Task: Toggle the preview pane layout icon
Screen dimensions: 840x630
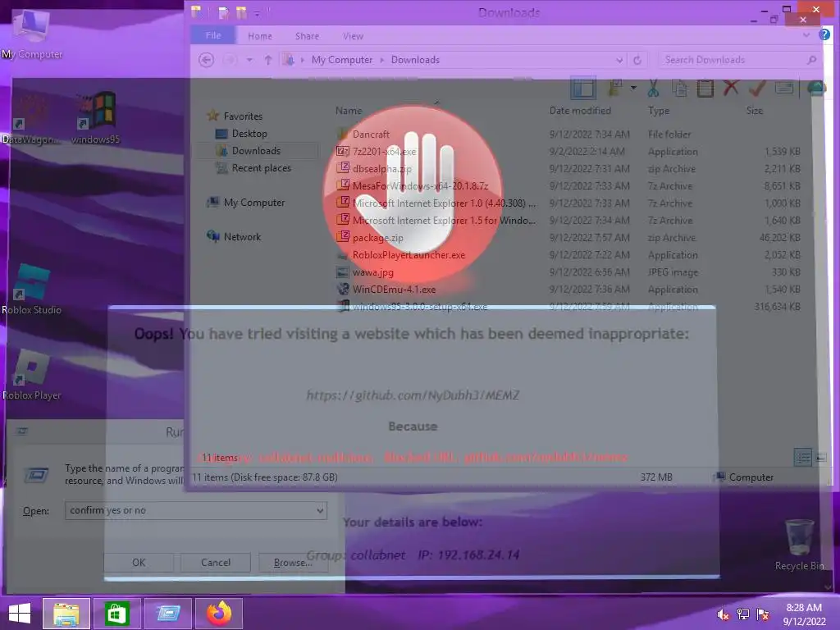Action: coord(583,88)
